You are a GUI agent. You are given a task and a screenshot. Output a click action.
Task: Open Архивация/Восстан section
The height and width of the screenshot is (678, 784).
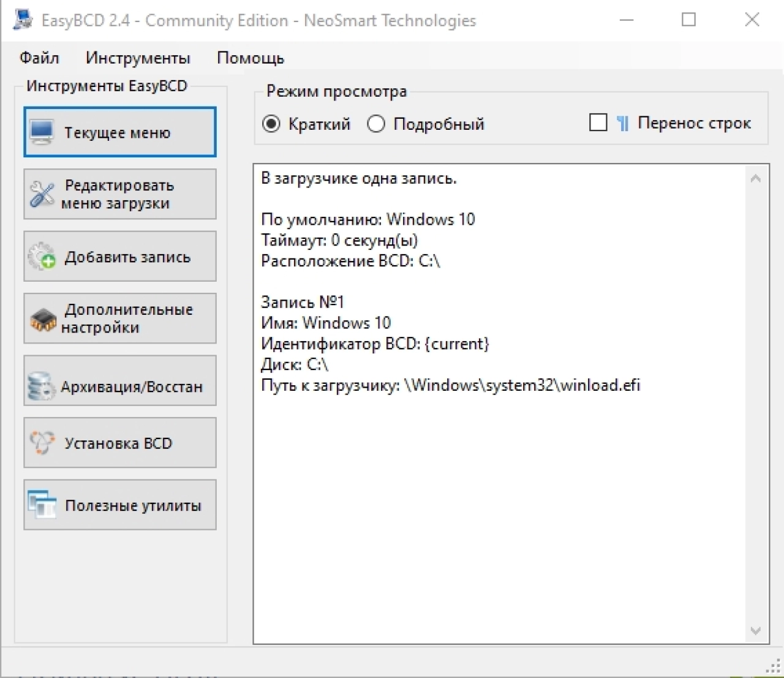coord(120,380)
